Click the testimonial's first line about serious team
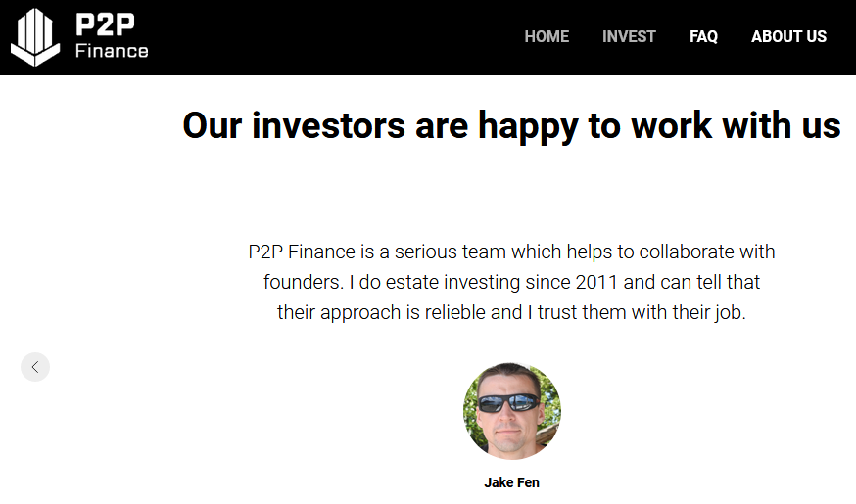The width and height of the screenshot is (856, 504). click(511, 252)
